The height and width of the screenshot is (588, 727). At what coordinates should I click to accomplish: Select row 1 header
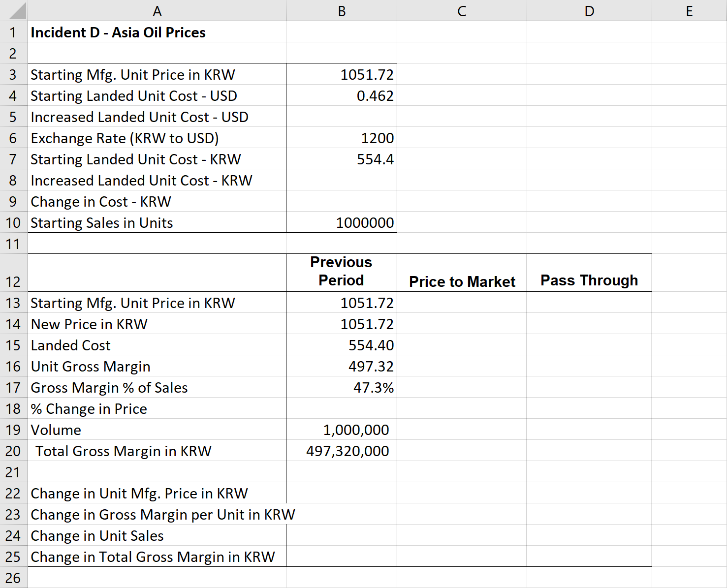point(14,32)
